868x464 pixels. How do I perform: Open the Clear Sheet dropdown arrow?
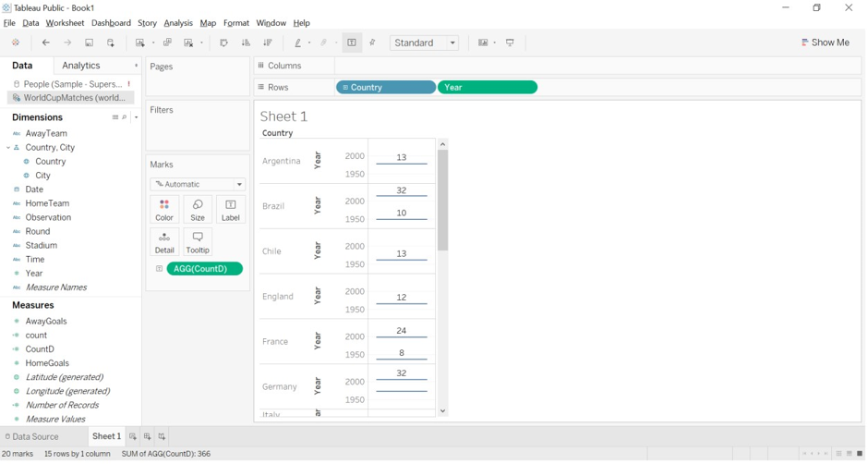coord(201,43)
